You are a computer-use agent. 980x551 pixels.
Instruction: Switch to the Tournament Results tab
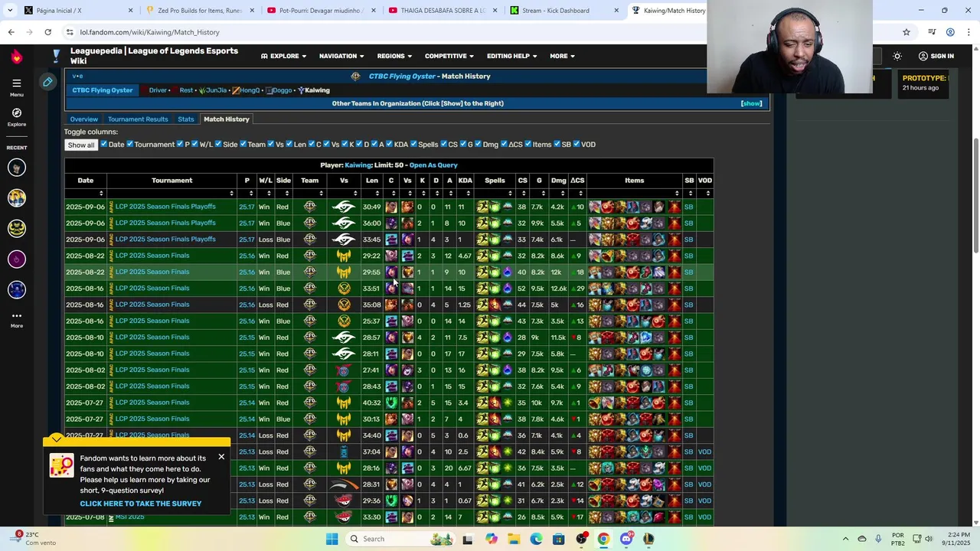click(x=138, y=119)
